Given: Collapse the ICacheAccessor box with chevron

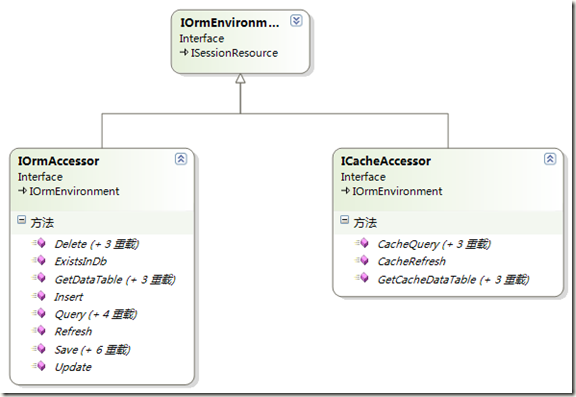Looking at the screenshot, I should tap(550, 159).
